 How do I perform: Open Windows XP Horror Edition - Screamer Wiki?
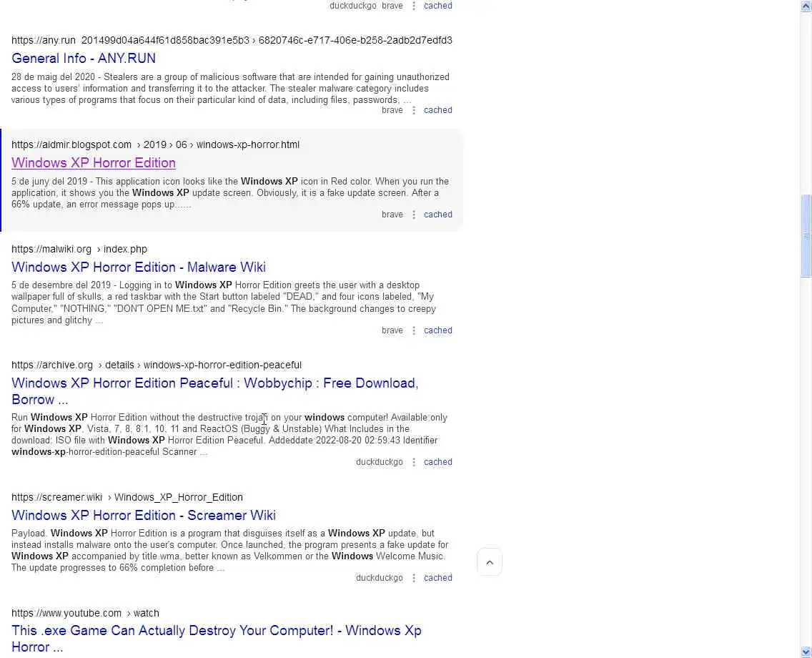click(x=144, y=515)
